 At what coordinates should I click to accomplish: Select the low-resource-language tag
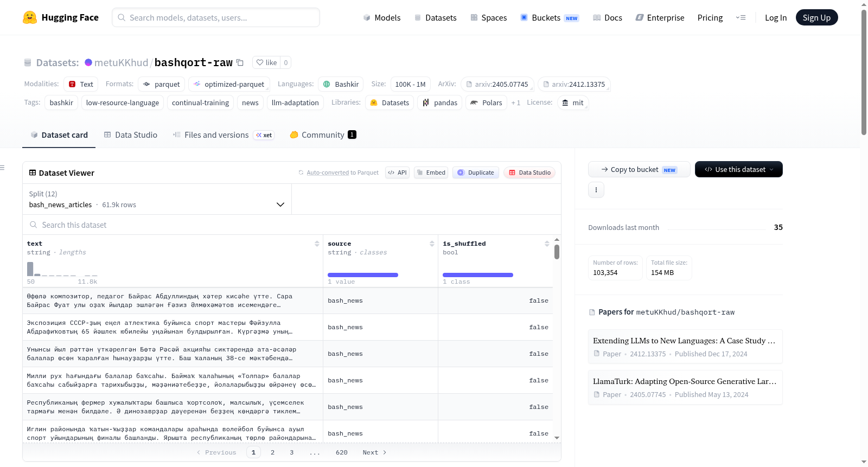point(123,103)
